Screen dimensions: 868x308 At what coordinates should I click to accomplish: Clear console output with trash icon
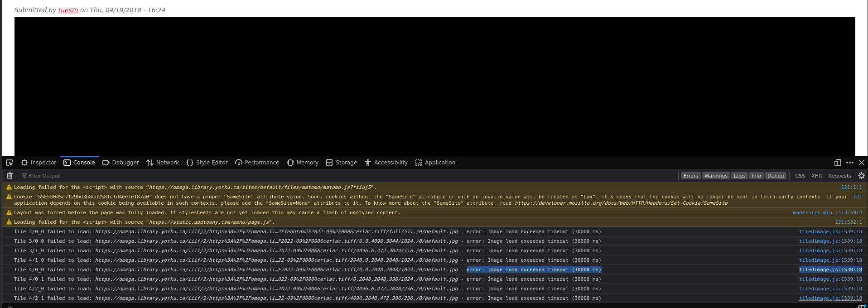pos(10,176)
